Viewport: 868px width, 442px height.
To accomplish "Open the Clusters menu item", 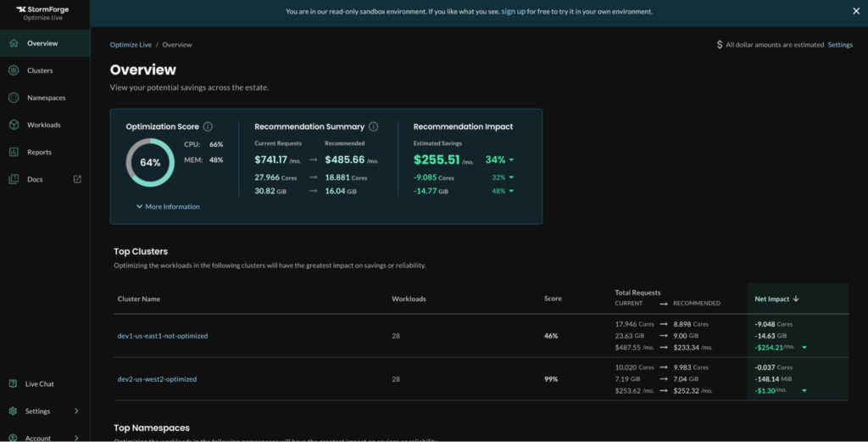I will pyautogui.click(x=45, y=70).
